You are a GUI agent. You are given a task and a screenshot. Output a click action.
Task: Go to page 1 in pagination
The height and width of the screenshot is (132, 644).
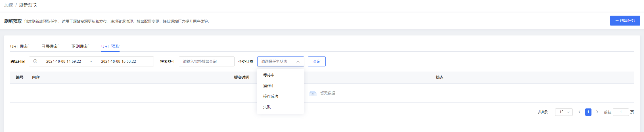pyautogui.click(x=588, y=112)
